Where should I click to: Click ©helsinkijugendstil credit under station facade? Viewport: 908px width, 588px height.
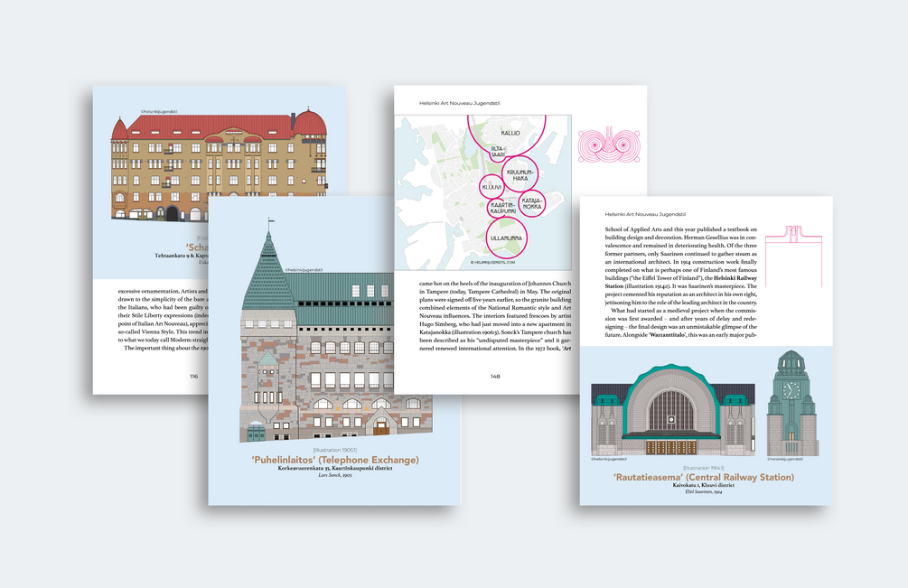click(609, 459)
